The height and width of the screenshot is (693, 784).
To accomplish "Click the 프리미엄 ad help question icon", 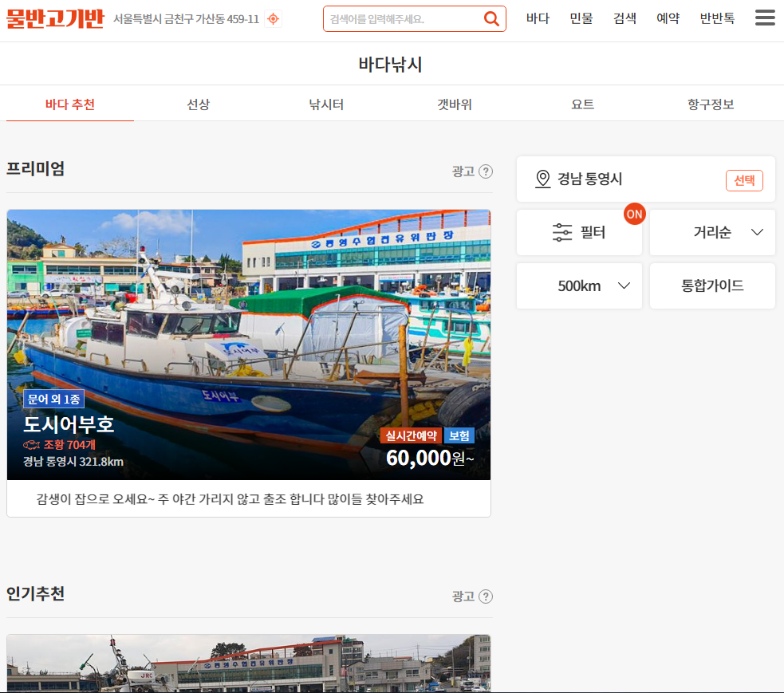I will tap(486, 171).
